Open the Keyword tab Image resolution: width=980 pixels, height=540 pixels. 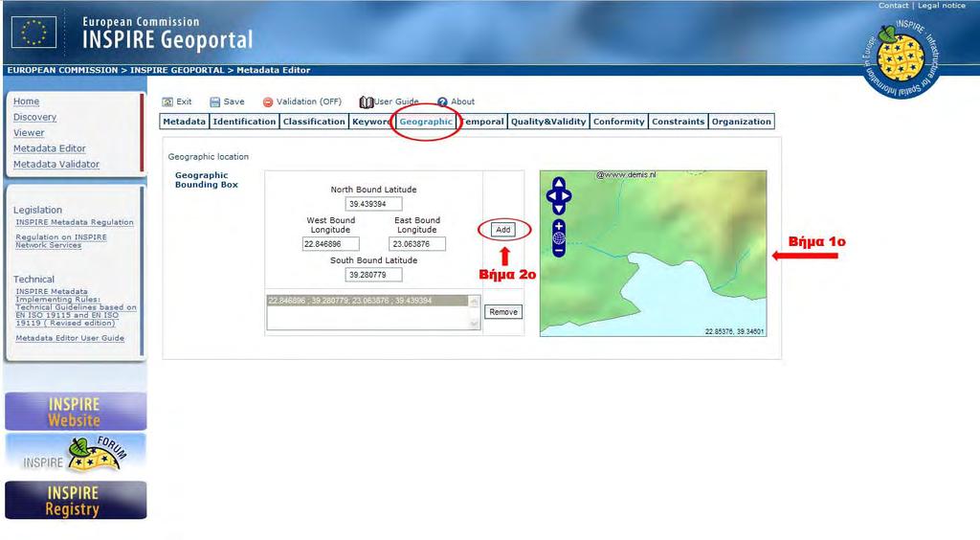pos(371,122)
